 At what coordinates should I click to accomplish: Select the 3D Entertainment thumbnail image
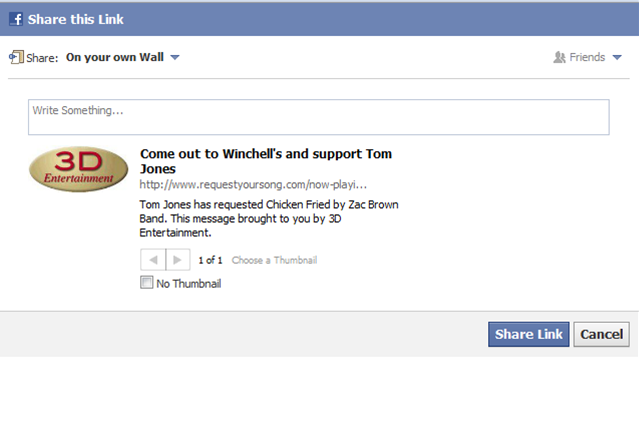pos(78,170)
